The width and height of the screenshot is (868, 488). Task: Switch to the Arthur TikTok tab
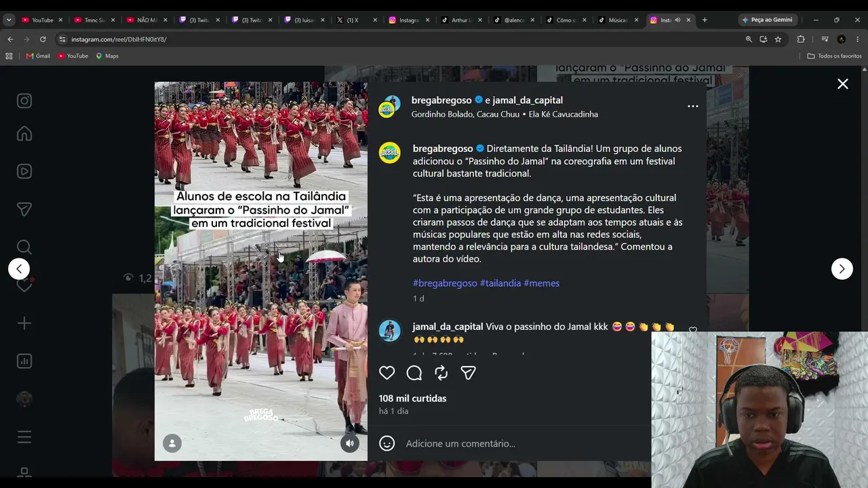[460, 20]
